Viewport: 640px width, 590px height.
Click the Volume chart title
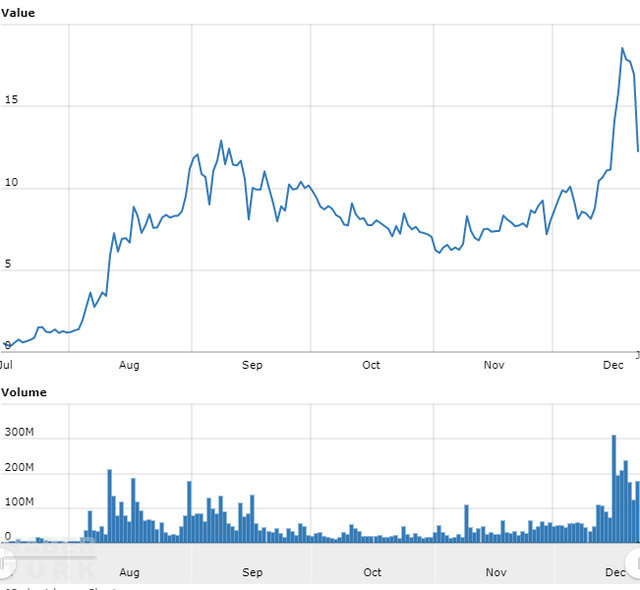tap(23, 392)
